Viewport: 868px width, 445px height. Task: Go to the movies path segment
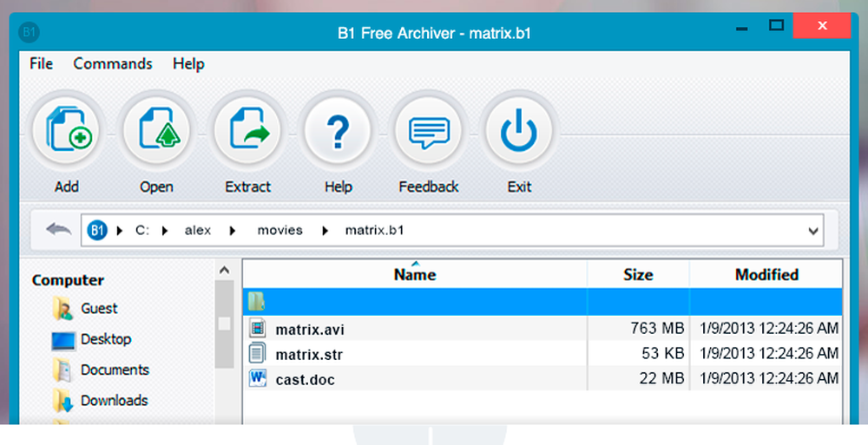click(x=280, y=230)
